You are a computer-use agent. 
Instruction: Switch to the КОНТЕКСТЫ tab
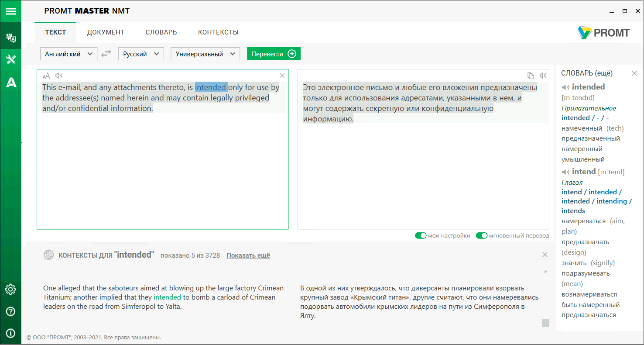coord(218,32)
